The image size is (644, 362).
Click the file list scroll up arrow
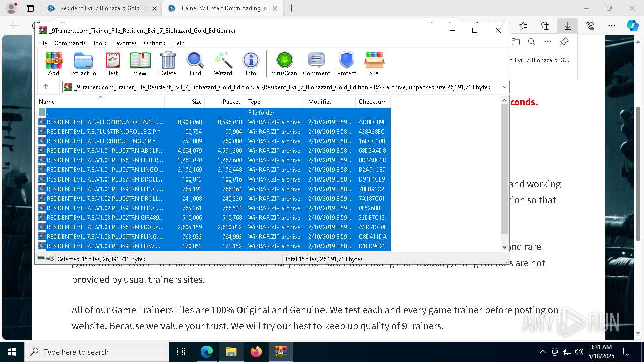coord(505,101)
